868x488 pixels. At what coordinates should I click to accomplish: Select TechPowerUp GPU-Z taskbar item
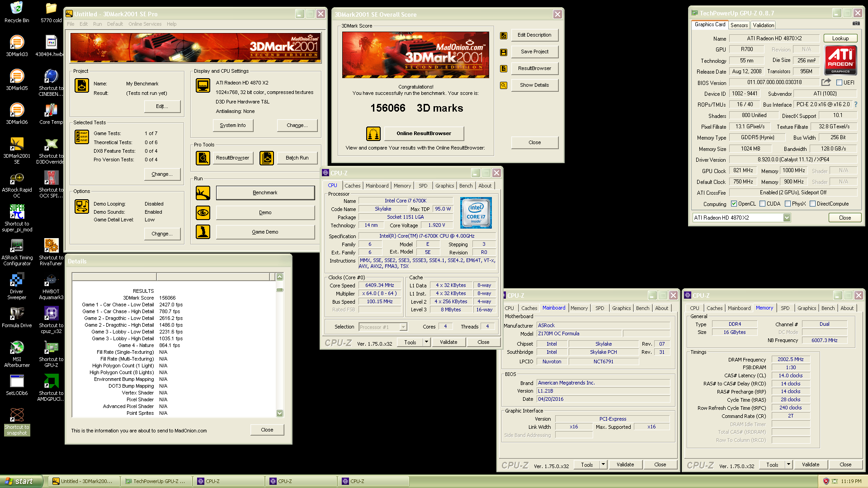click(x=156, y=481)
